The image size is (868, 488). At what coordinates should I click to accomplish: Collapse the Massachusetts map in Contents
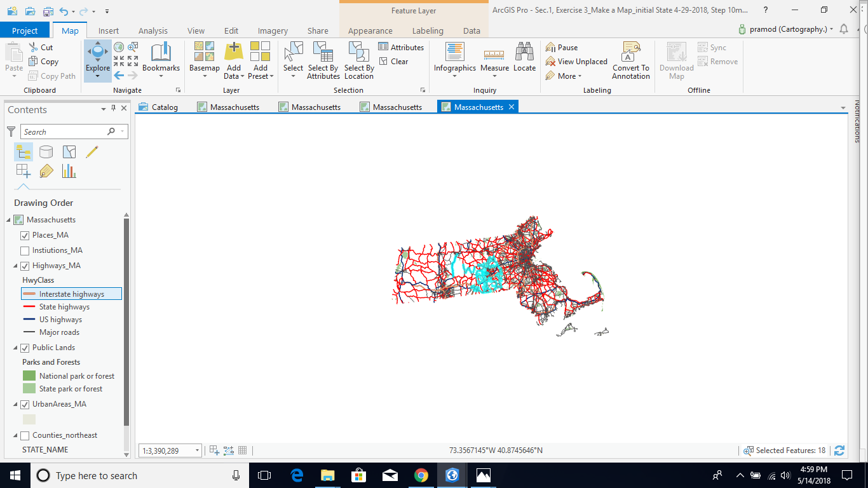pos(9,220)
